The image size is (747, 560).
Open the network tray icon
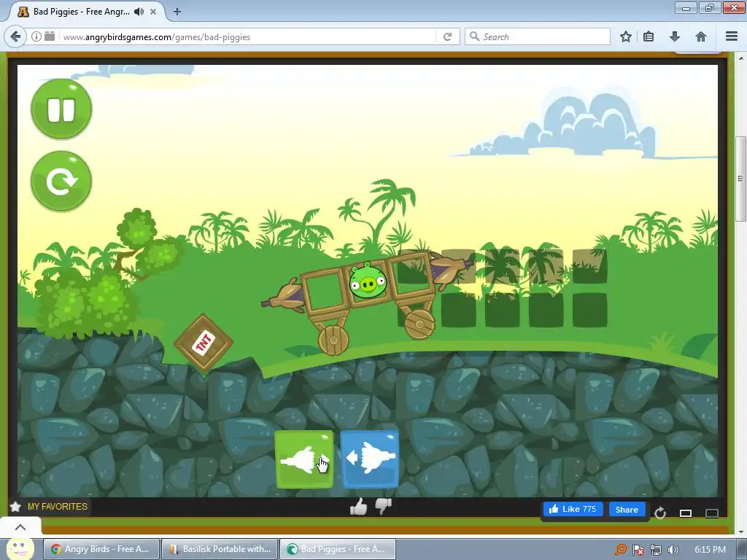pos(656,550)
